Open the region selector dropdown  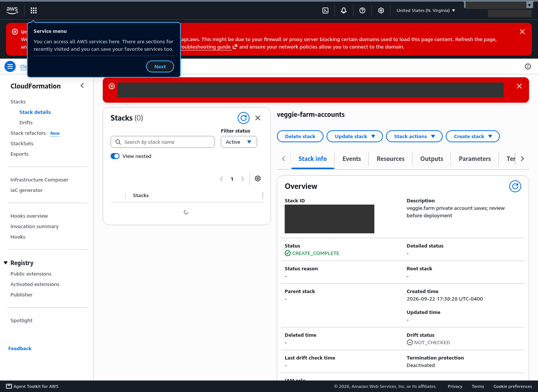[426, 10]
